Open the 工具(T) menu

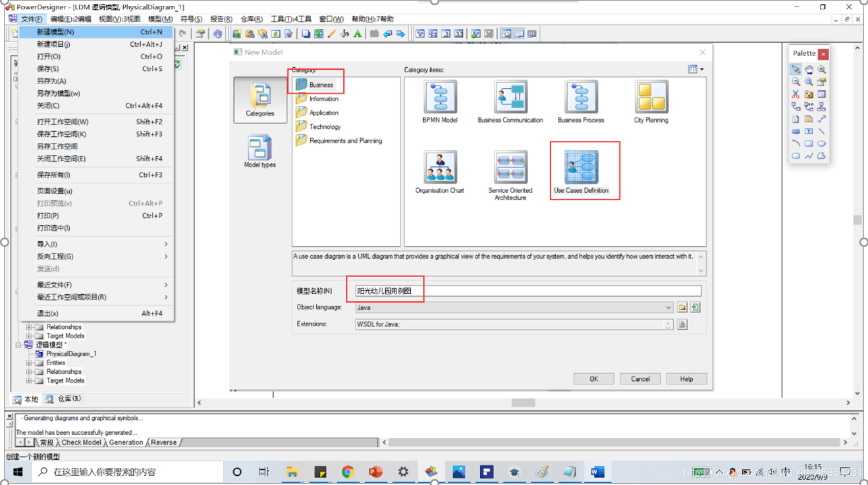290,19
